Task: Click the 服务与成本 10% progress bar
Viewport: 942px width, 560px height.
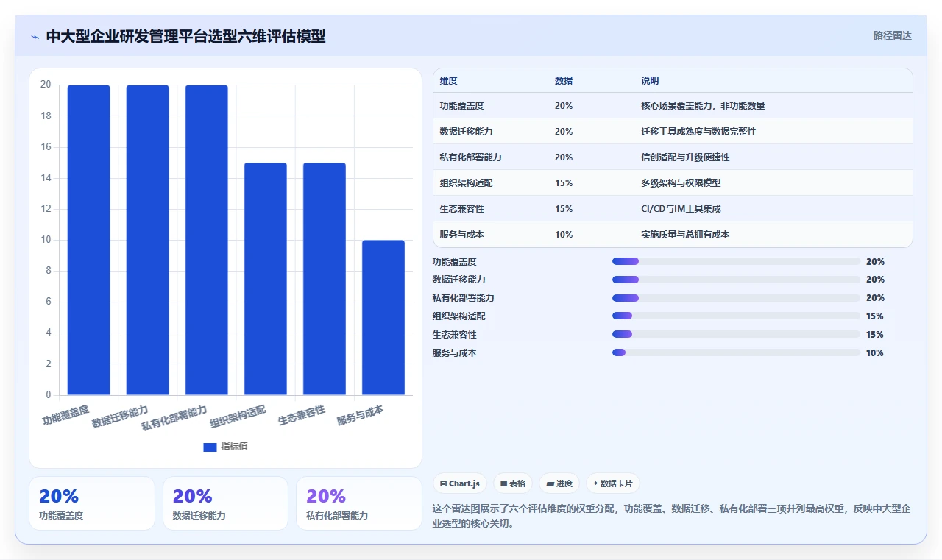Action: [x=736, y=353]
